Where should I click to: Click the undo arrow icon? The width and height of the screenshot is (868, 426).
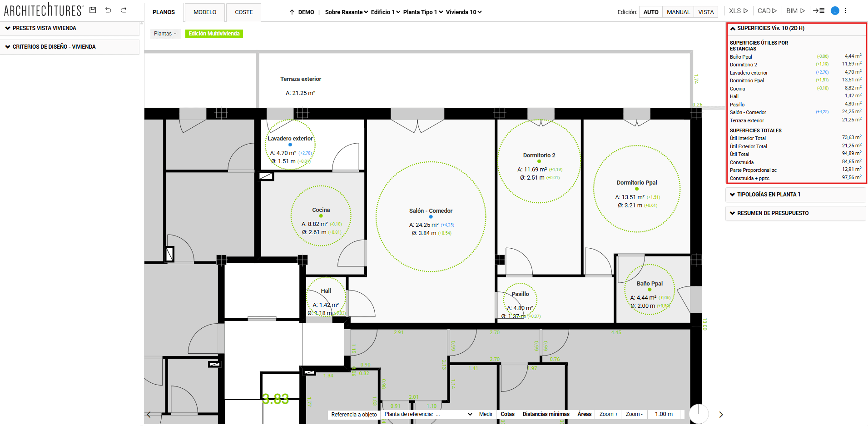(x=108, y=10)
